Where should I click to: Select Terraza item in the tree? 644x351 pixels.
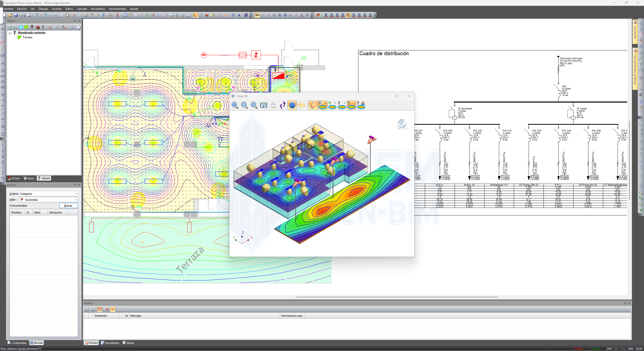pos(27,37)
